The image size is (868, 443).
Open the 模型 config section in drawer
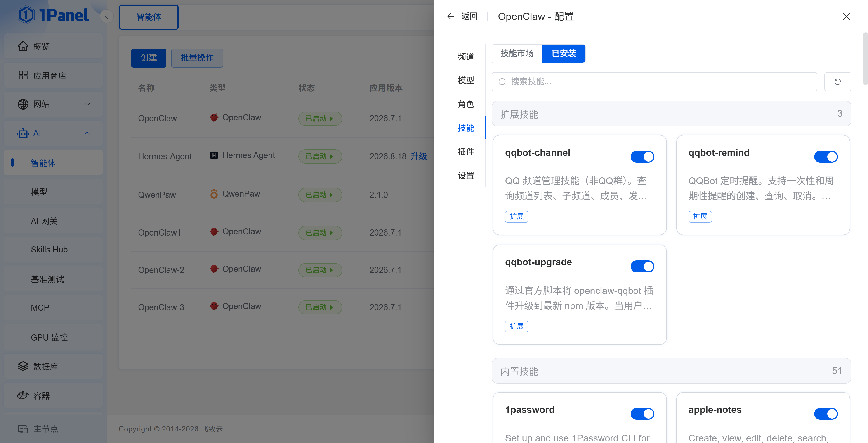pos(466,80)
